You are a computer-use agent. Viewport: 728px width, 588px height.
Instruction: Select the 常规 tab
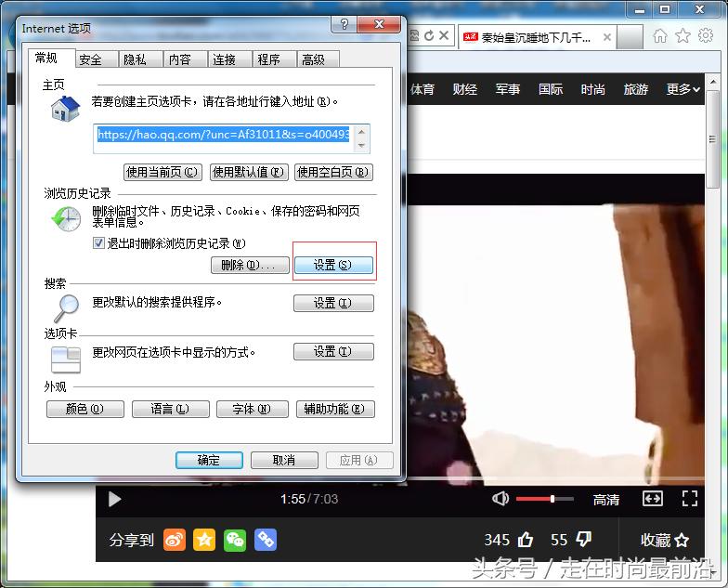[x=51, y=58]
